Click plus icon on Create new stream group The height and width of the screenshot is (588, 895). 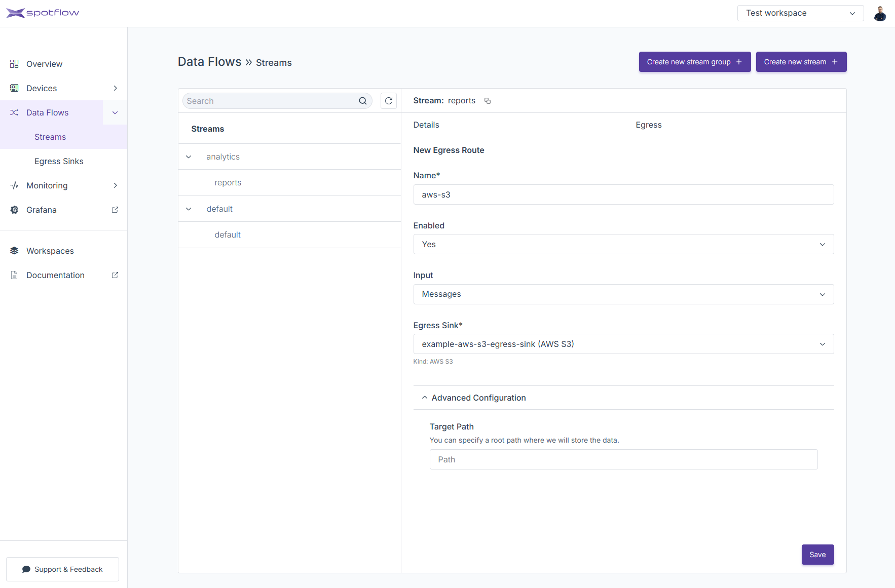(739, 62)
